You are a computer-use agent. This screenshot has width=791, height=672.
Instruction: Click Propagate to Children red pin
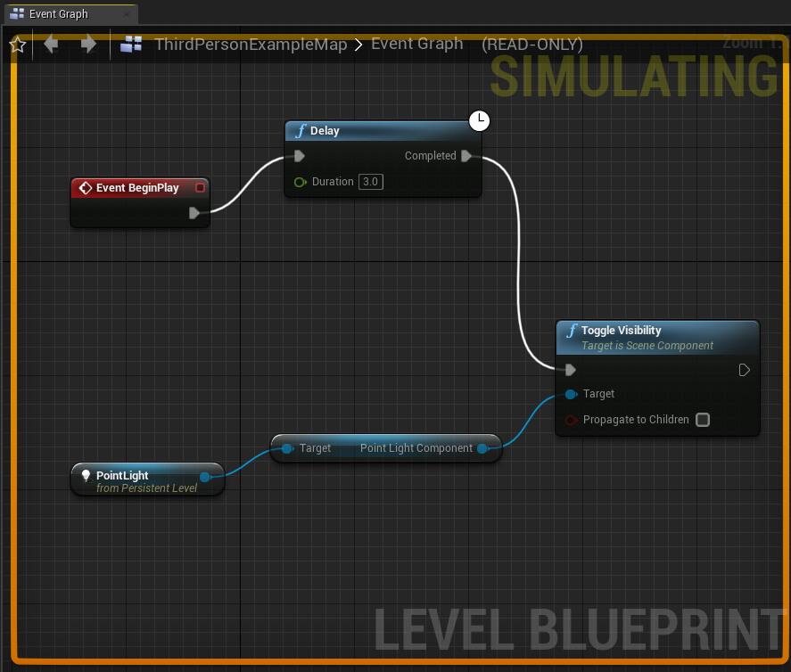point(571,420)
